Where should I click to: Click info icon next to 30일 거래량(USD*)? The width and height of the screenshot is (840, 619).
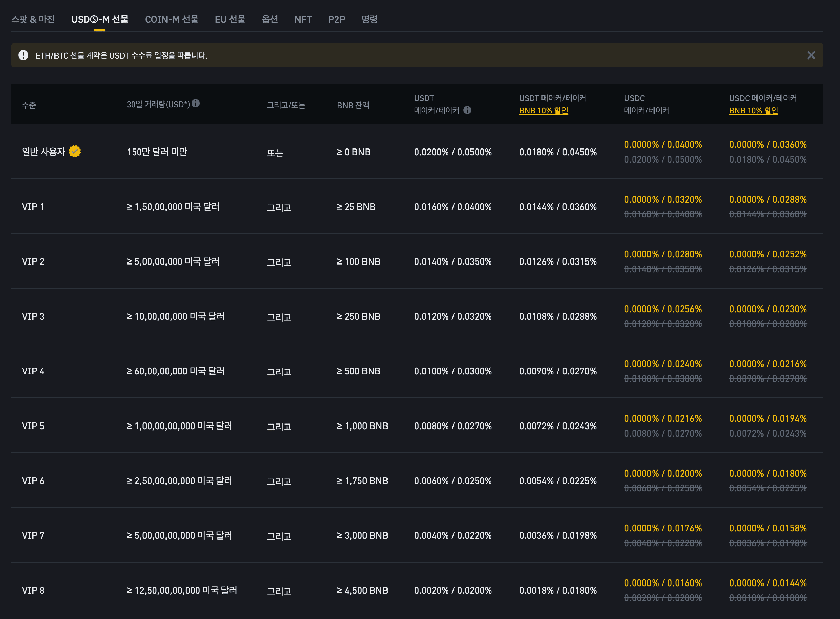pyautogui.click(x=196, y=104)
